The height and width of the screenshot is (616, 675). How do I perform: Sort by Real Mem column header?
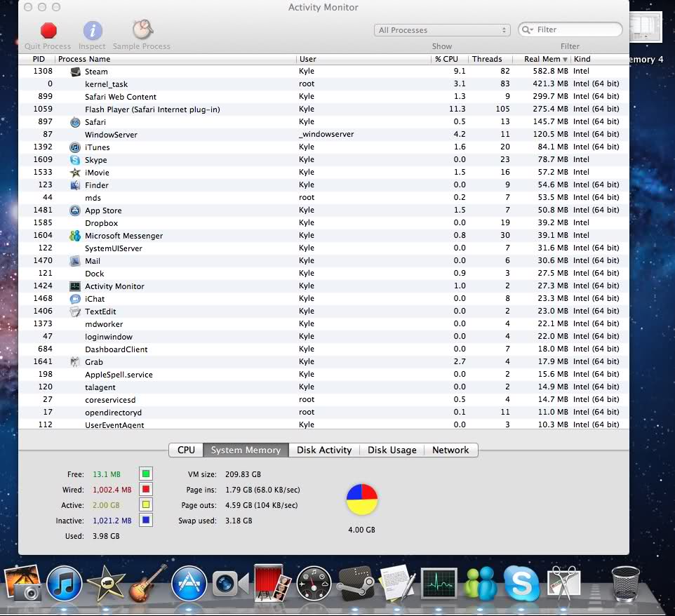coord(542,59)
